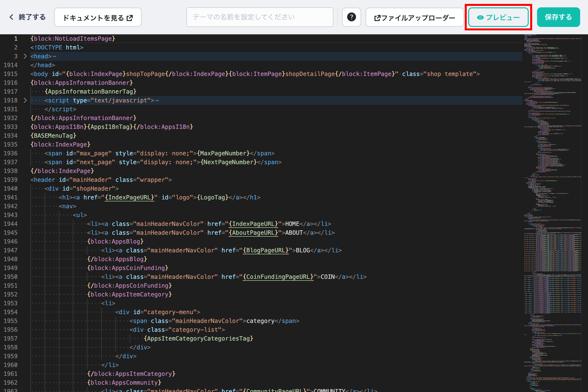The height and width of the screenshot is (392, 588).
Task: Click the eye icon in the preview button
Action: tap(480, 17)
